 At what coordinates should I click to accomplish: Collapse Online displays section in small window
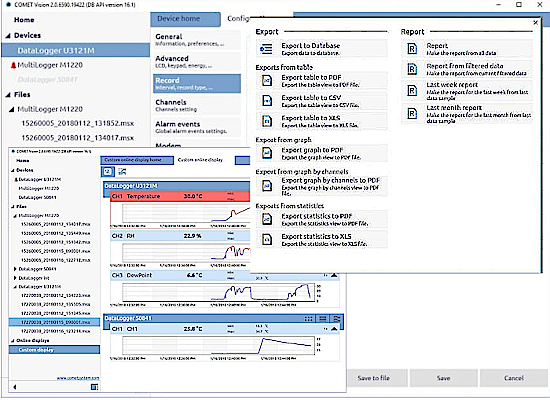(13, 341)
